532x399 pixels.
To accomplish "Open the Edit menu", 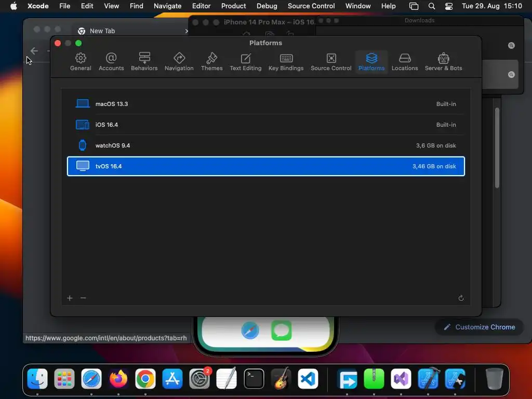I will 87,6.
